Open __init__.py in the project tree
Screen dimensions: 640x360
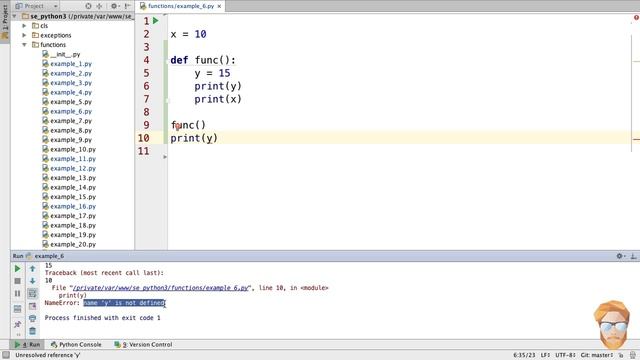61,54
